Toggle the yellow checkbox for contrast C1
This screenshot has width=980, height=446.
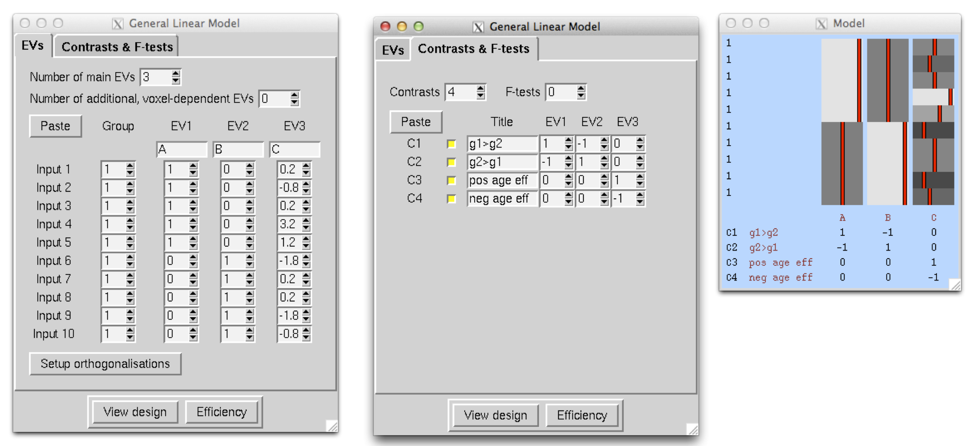(x=452, y=144)
